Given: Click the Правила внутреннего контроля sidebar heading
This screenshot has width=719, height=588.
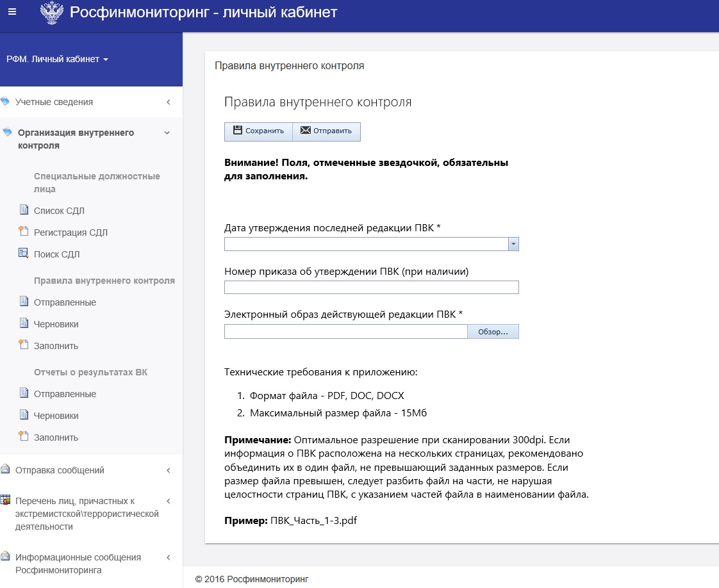Looking at the screenshot, I should click(104, 281).
